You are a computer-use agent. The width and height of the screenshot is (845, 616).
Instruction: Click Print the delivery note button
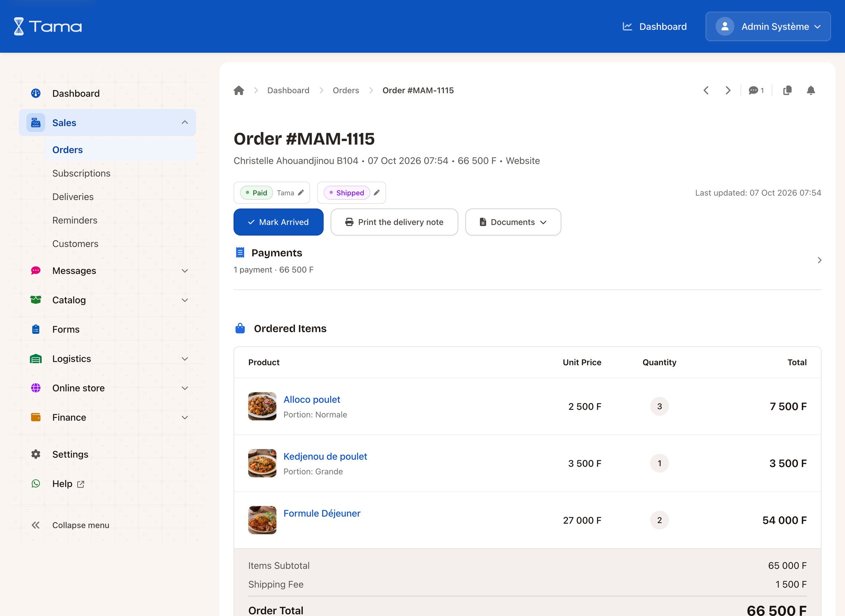pyautogui.click(x=394, y=222)
